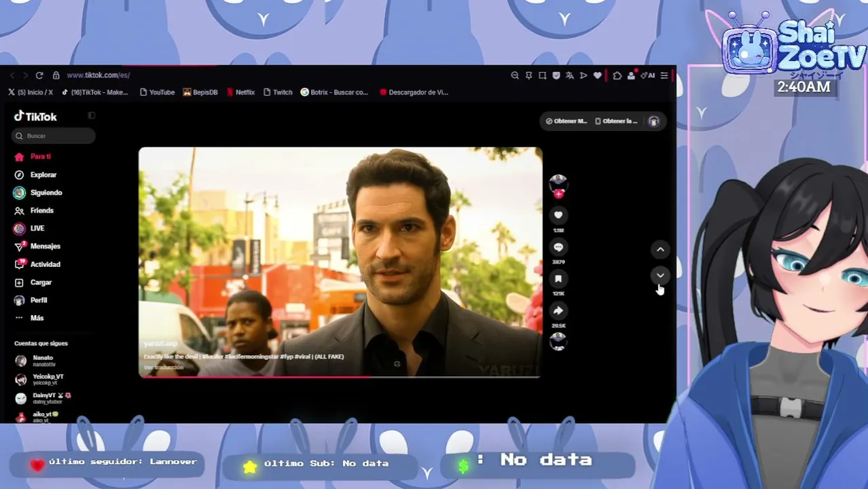Share the video with arrow icon
Viewport: 868px width, 489px height.
click(558, 311)
